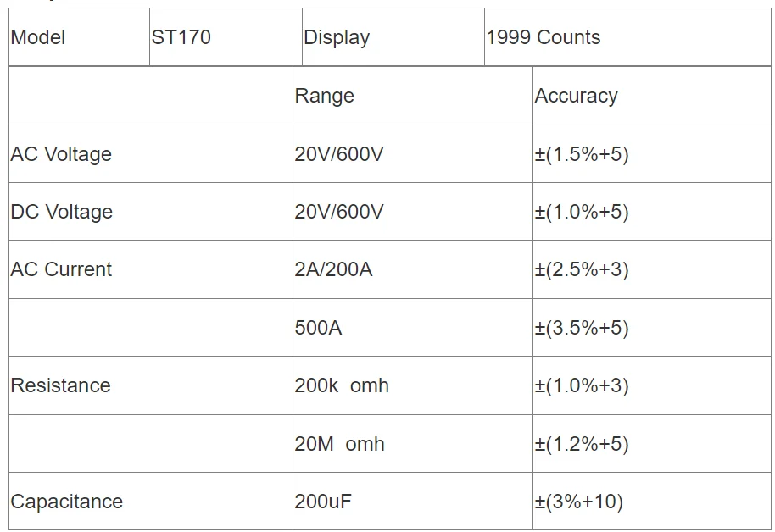The height and width of the screenshot is (532, 775).
Task: Select the 1999 Counts cell
Action: pyautogui.click(x=627, y=37)
